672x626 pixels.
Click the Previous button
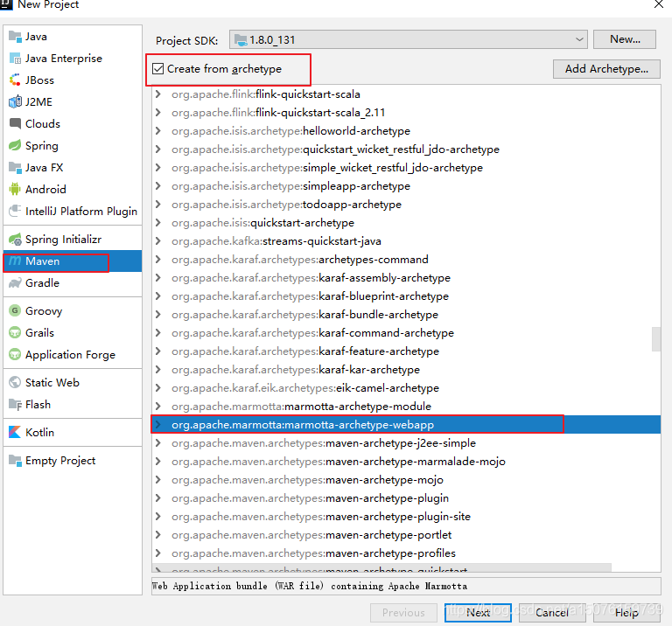403,613
